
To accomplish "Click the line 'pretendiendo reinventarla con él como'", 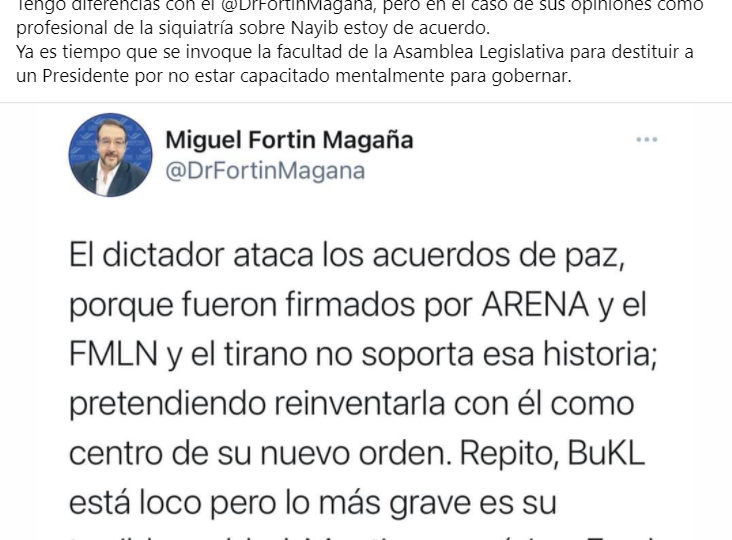I will click(352, 404).
